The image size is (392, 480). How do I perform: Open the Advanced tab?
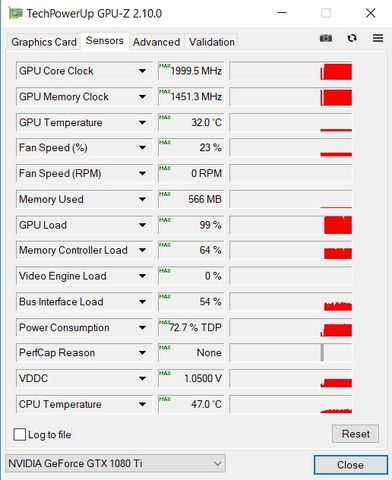(x=156, y=42)
